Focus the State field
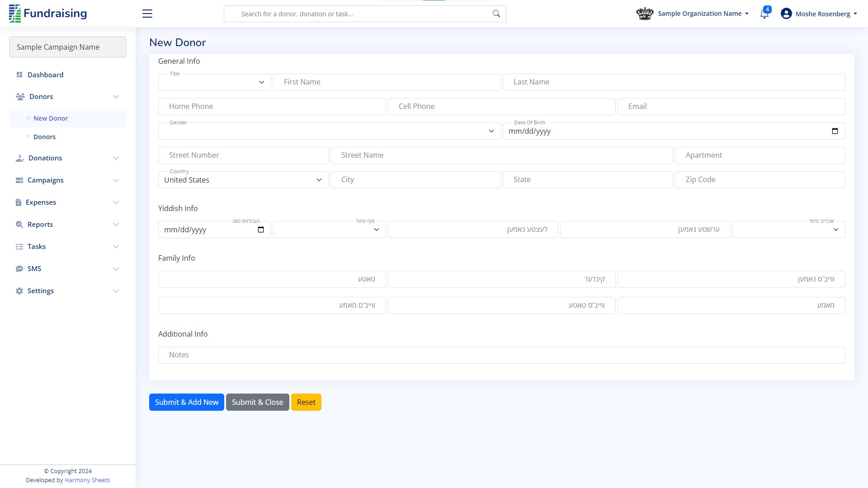This screenshot has height=488, width=868. (588, 180)
